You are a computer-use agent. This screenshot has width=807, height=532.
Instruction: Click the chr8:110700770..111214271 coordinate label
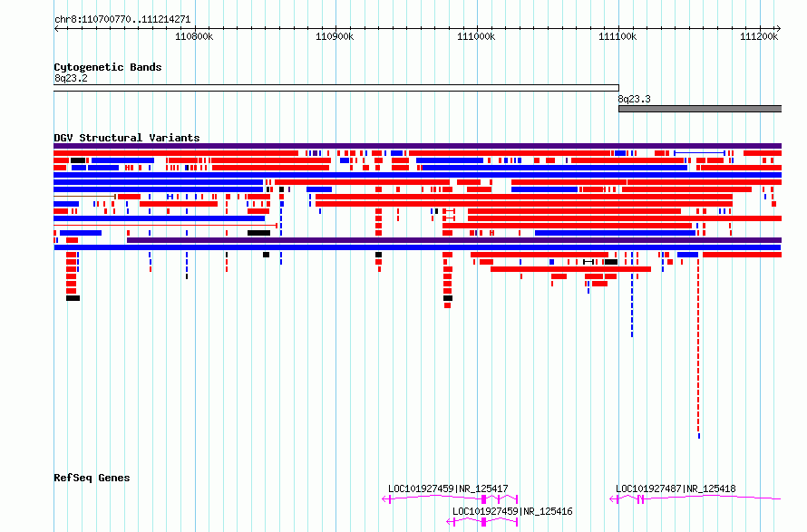122,20
